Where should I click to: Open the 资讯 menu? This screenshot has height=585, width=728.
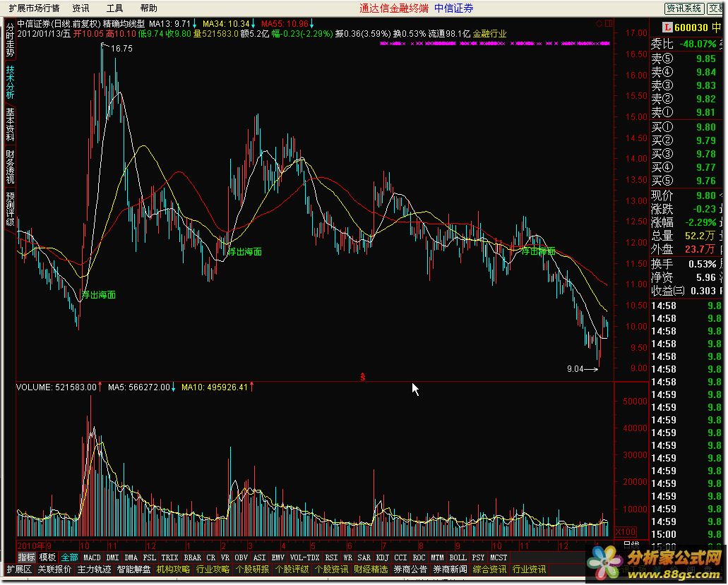(x=80, y=8)
